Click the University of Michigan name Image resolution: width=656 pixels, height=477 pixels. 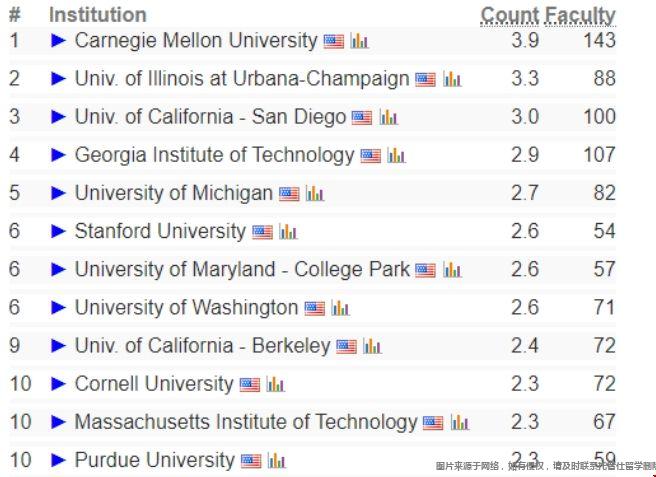174,193
